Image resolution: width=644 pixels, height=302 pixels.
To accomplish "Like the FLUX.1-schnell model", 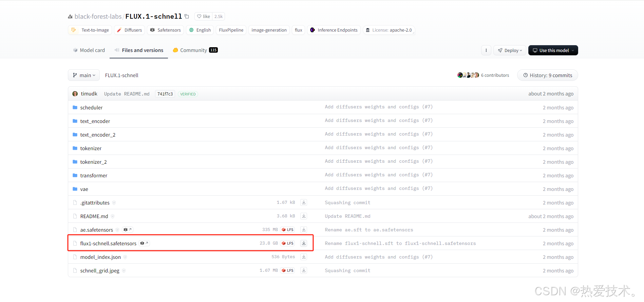I will pos(204,16).
